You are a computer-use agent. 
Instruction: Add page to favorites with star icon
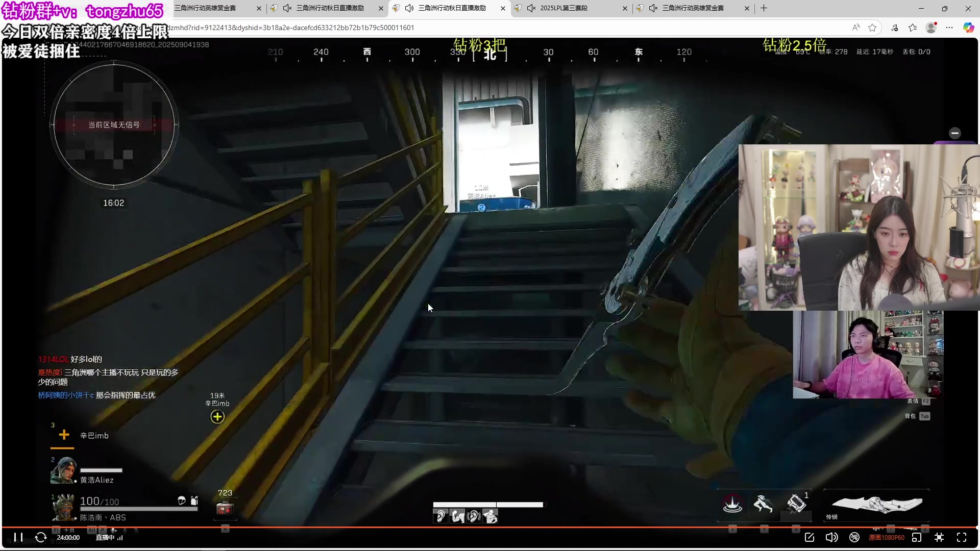point(872,28)
